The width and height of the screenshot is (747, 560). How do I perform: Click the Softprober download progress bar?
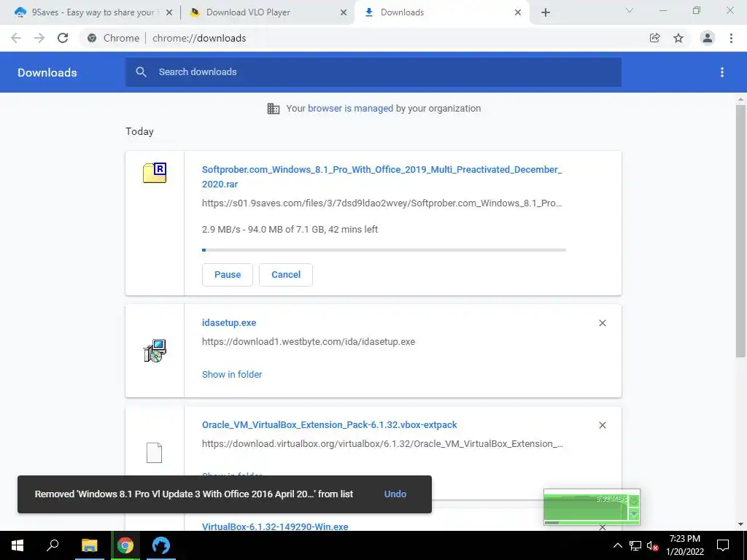[384, 250]
